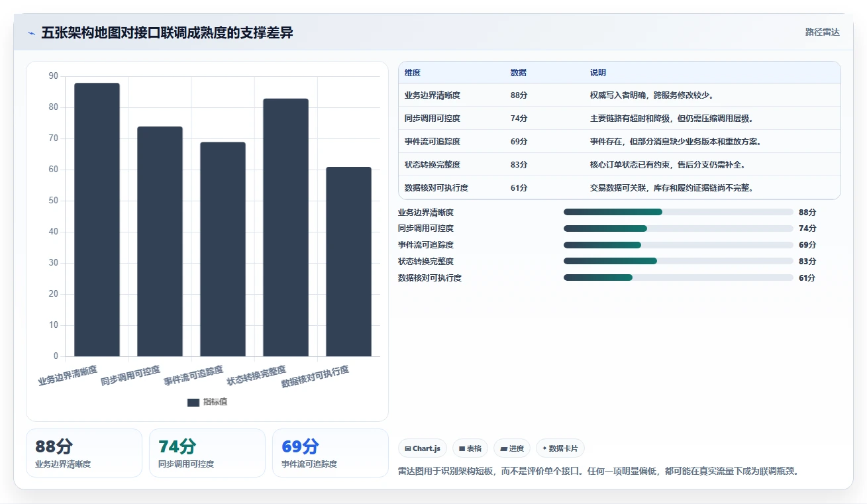
Task: Click the 数据卡片 chip
Action: (x=560, y=448)
